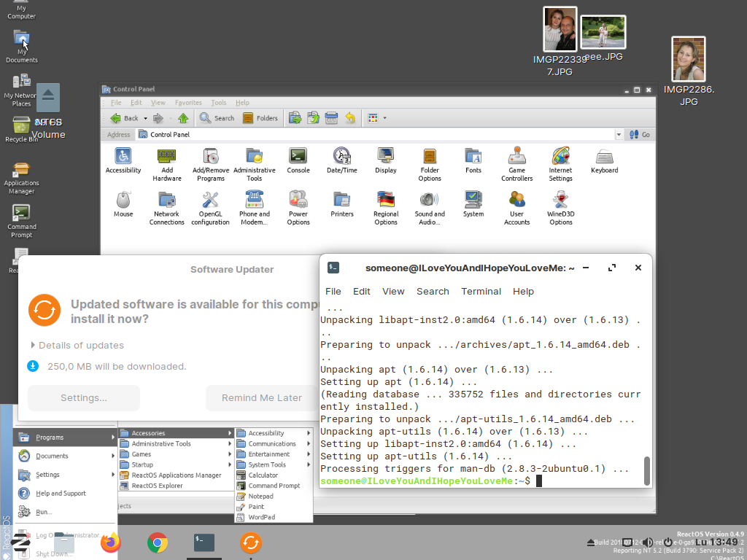The width and height of the screenshot is (747, 560).
Task: Open Regional Options applet
Action: [x=386, y=208]
